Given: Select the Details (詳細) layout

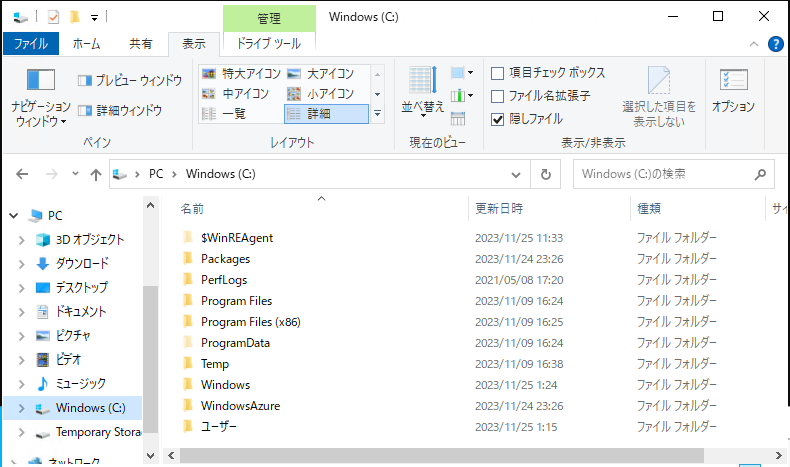Looking at the screenshot, I should [x=326, y=114].
